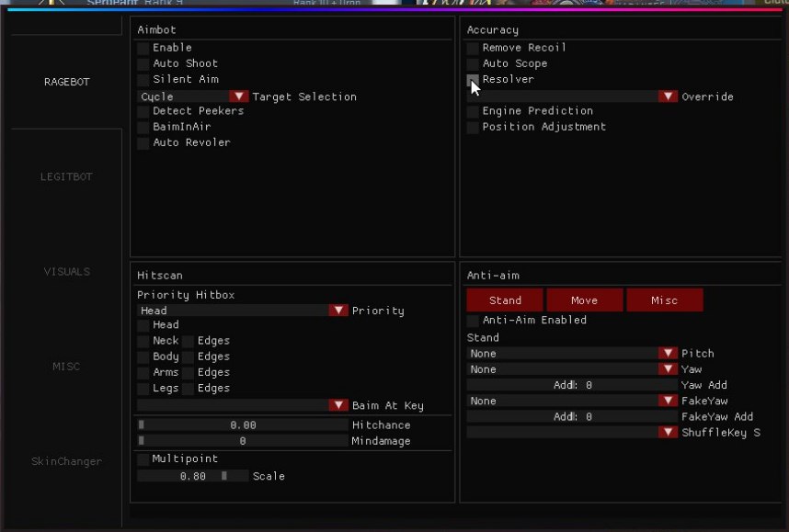Open the VISUALS section

(x=66, y=272)
